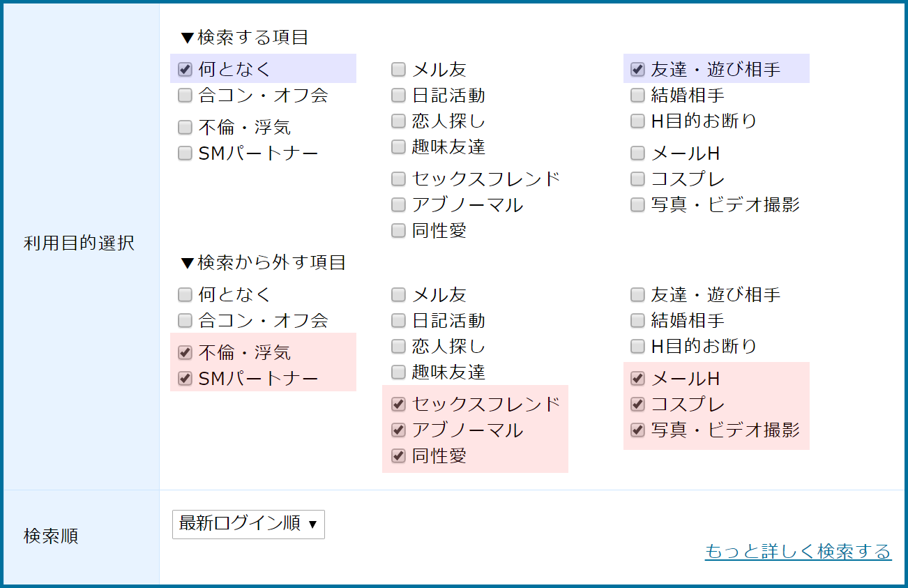Uncheck 同性愛 in 検索から外す項目
908x588 pixels.
tap(398, 455)
